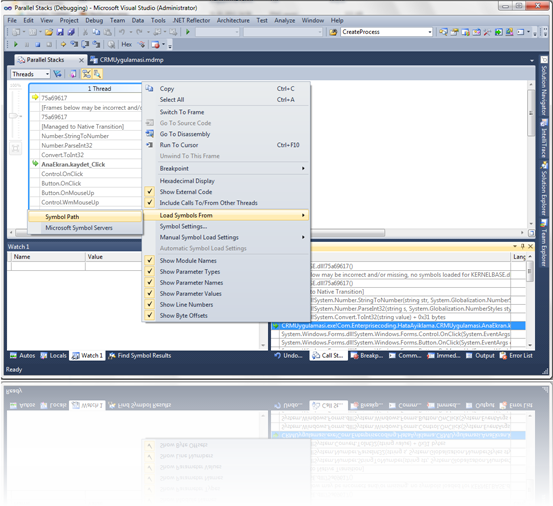Viewport: 553px width, 506px height.
Task: Choose Copy from the context menu
Action: (226, 89)
